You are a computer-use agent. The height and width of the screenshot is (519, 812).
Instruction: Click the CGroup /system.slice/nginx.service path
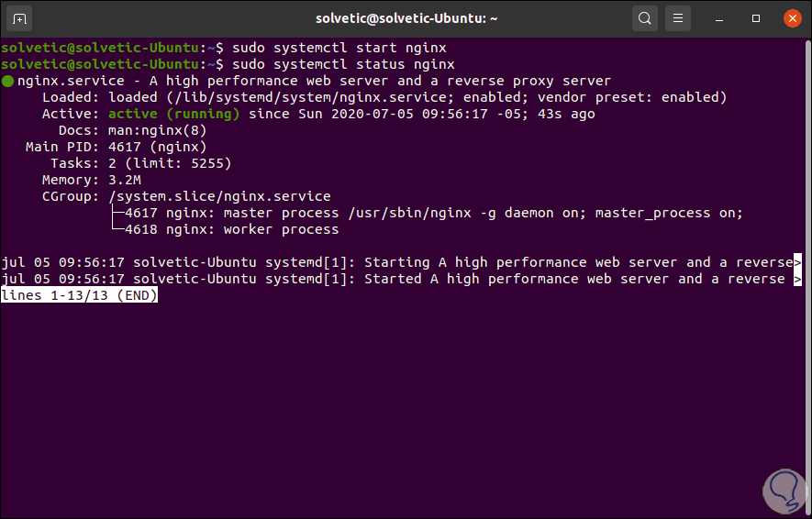[x=219, y=196]
